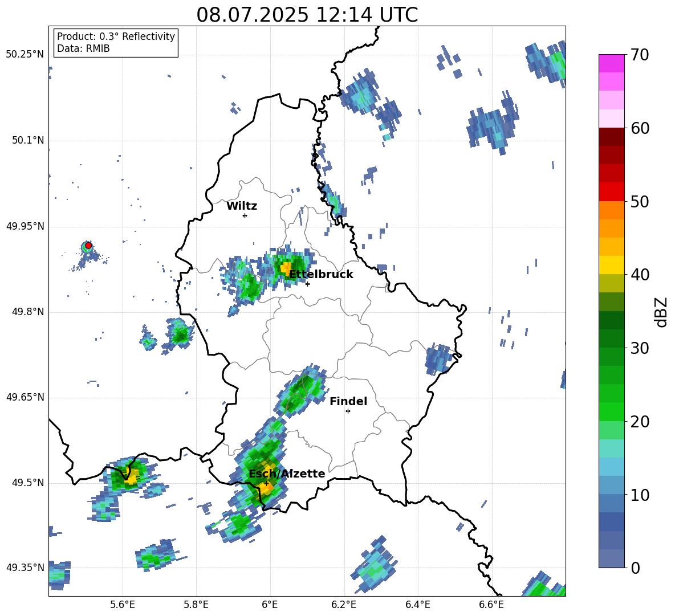The image size is (675, 616).
Task: Click the Esch/Alzette city label
Action: 287,474
